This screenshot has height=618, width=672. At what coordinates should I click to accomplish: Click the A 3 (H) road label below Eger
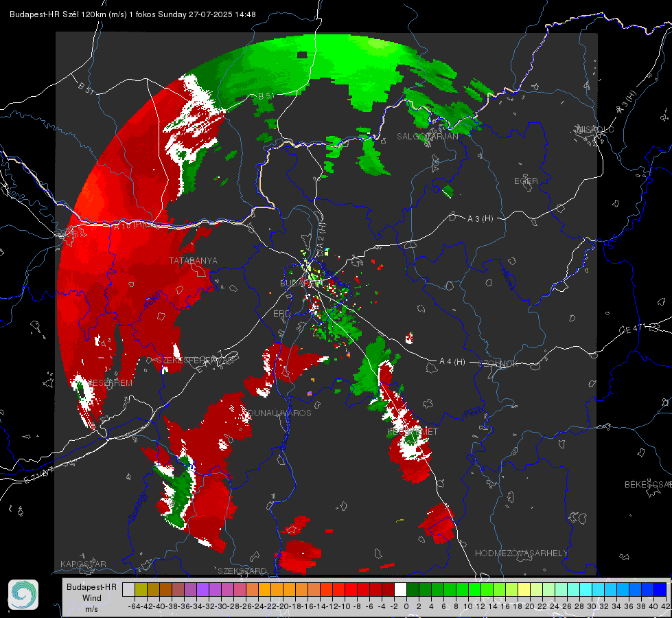pyautogui.click(x=480, y=218)
